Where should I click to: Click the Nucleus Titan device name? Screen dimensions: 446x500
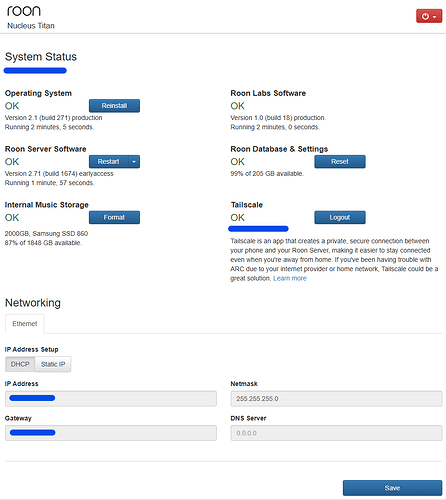pos(31,26)
